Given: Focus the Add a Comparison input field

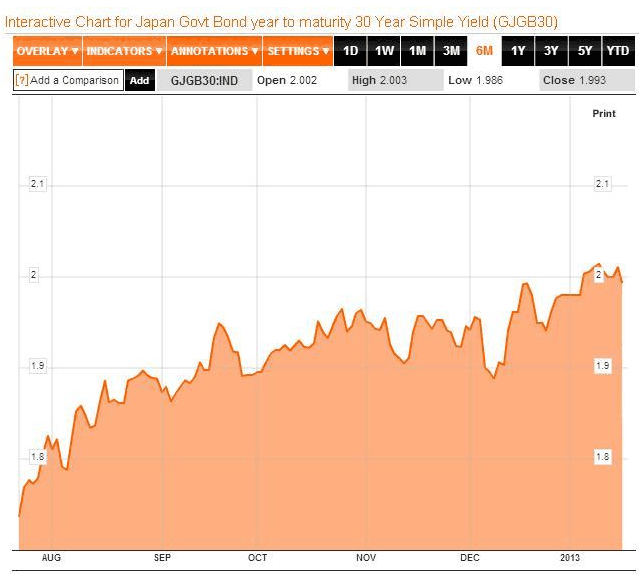Looking at the screenshot, I should [x=74, y=80].
